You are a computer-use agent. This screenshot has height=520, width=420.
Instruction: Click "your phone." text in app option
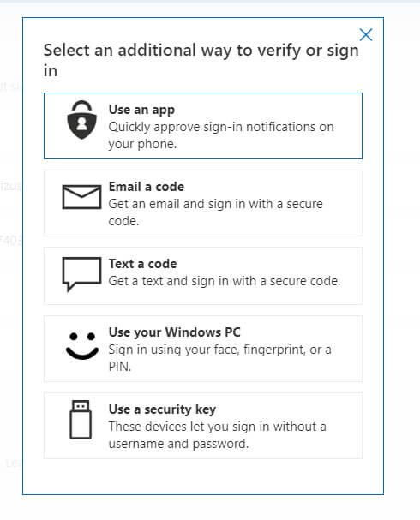pyautogui.click(x=142, y=144)
